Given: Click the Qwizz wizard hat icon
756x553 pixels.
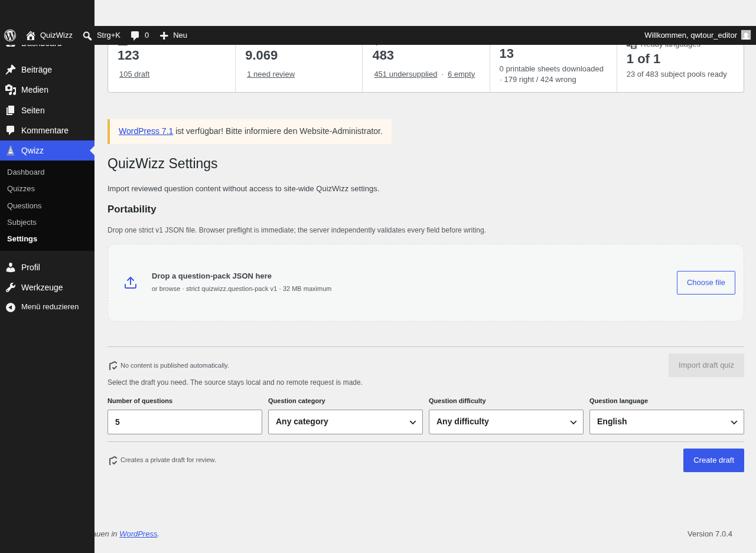Looking at the screenshot, I should [x=11, y=150].
